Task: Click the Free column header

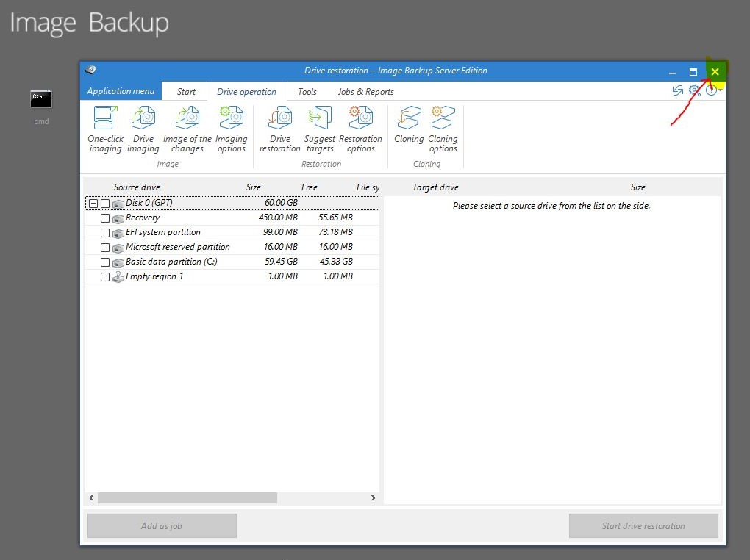Action: coord(310,187)
